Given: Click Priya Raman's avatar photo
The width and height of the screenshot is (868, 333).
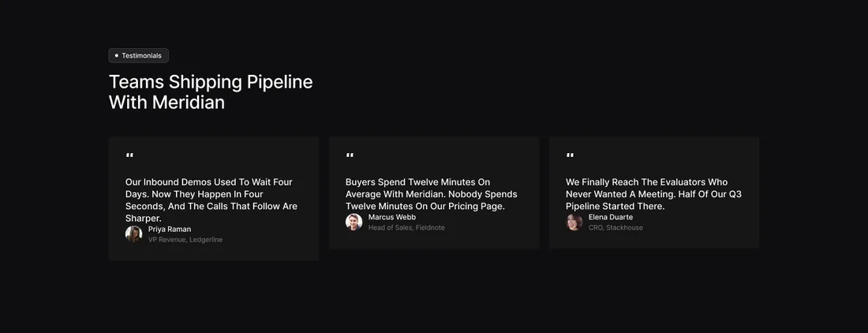Looking at the screenshot, I should pos(133,234).
